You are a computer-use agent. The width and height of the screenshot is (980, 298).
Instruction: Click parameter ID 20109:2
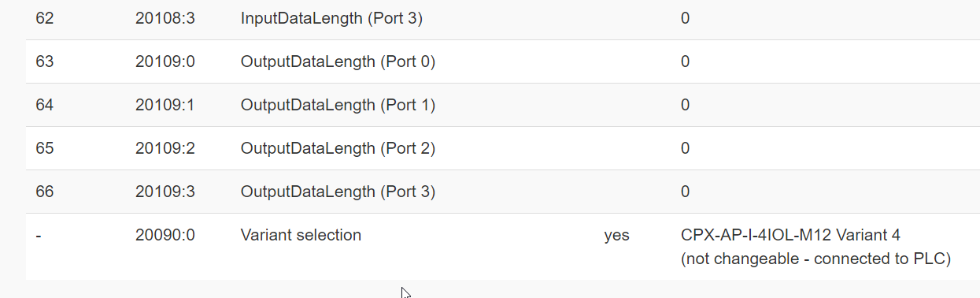point(165,148)
